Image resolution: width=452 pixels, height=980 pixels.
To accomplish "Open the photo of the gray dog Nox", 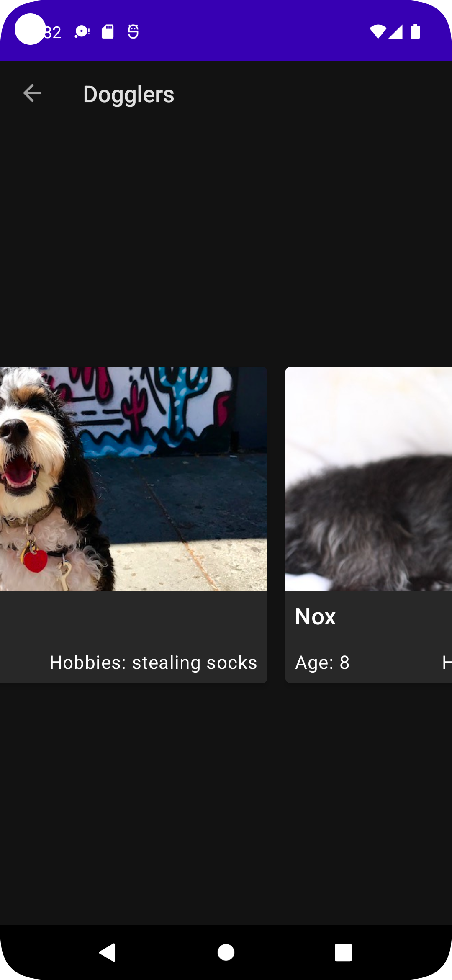I will tap(369, 479).
